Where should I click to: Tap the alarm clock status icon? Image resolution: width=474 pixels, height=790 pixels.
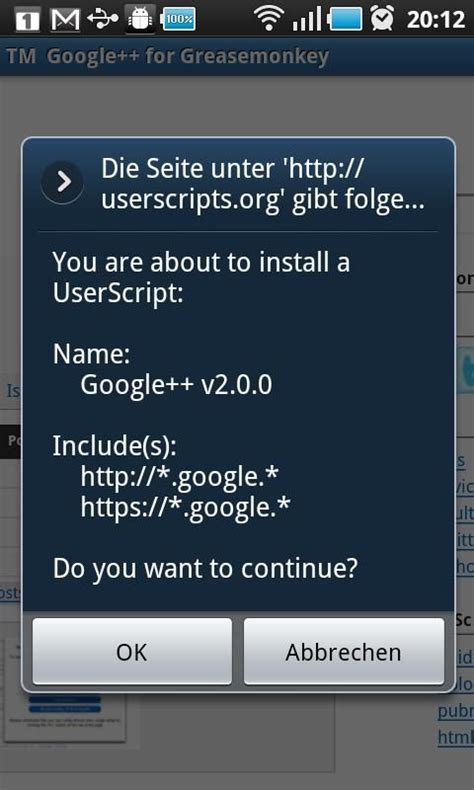pyautogui.click(x=383, y=19)
